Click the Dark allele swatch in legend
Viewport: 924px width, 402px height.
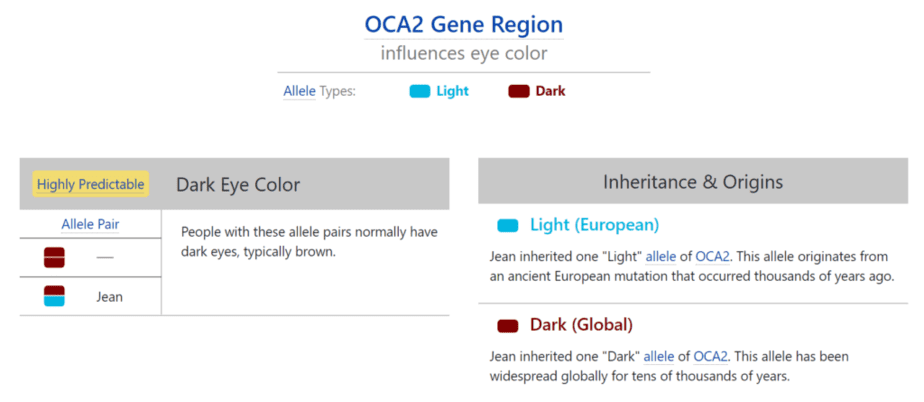519,91
